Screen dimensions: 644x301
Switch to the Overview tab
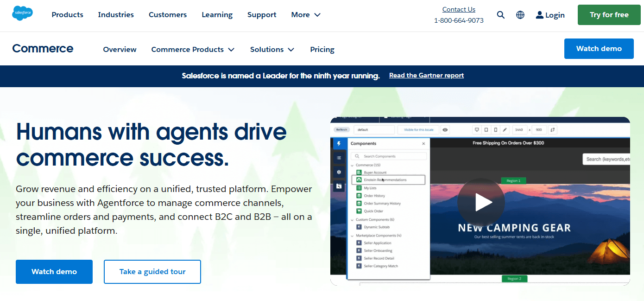(x=120, y=49)
